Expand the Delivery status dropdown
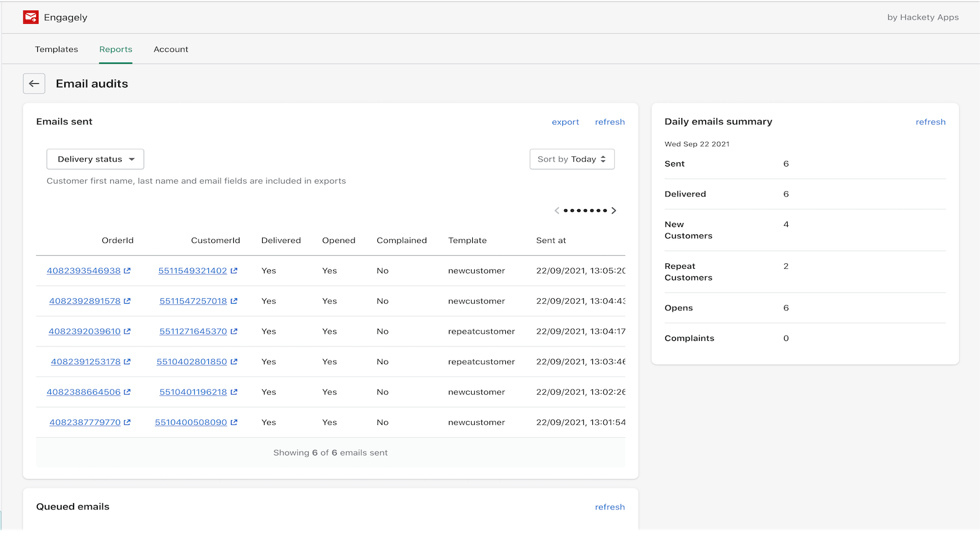980x551 pixels. click(96, 159)
